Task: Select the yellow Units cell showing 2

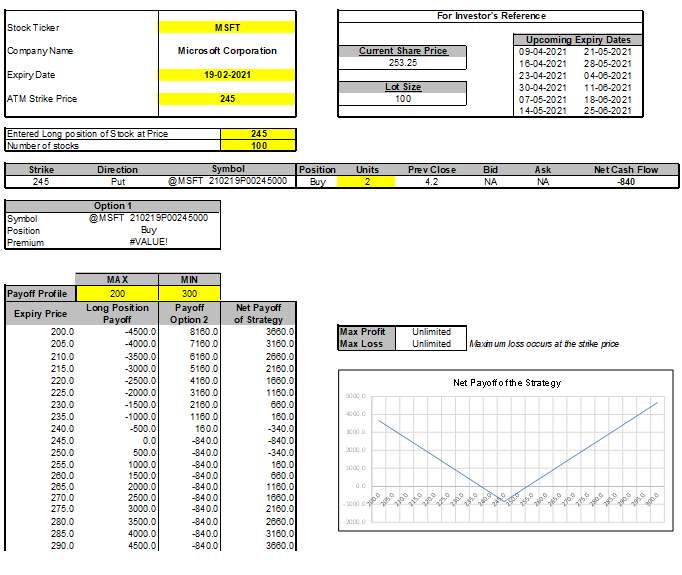Action: click(x=366, y=182)
